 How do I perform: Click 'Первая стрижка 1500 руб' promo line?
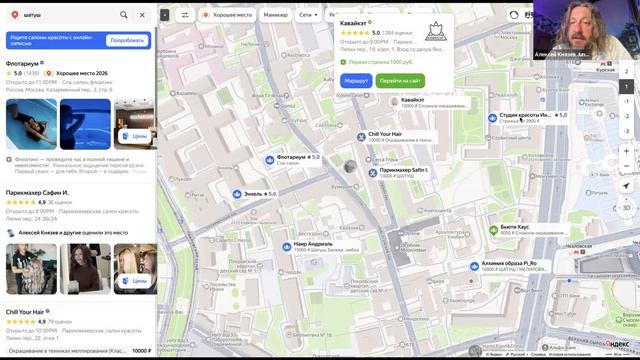point(377,62)
